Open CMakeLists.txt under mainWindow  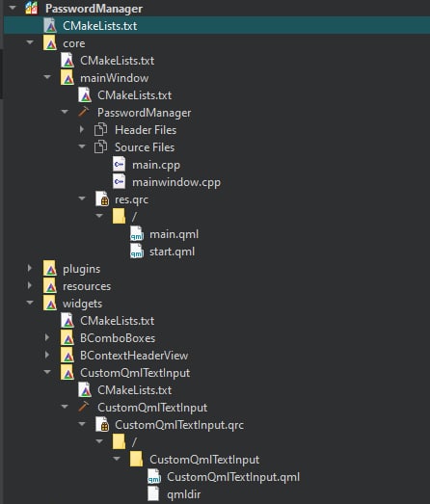tap(134, 95)
